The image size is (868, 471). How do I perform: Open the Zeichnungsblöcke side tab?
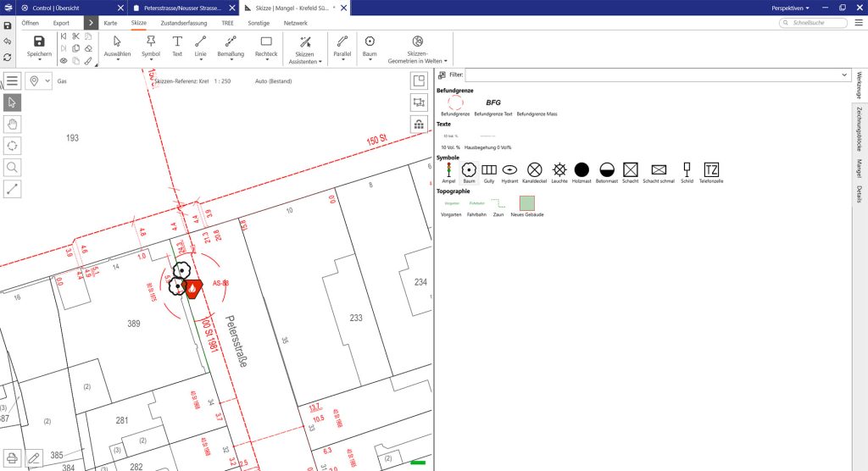click(x=859, y=129)
